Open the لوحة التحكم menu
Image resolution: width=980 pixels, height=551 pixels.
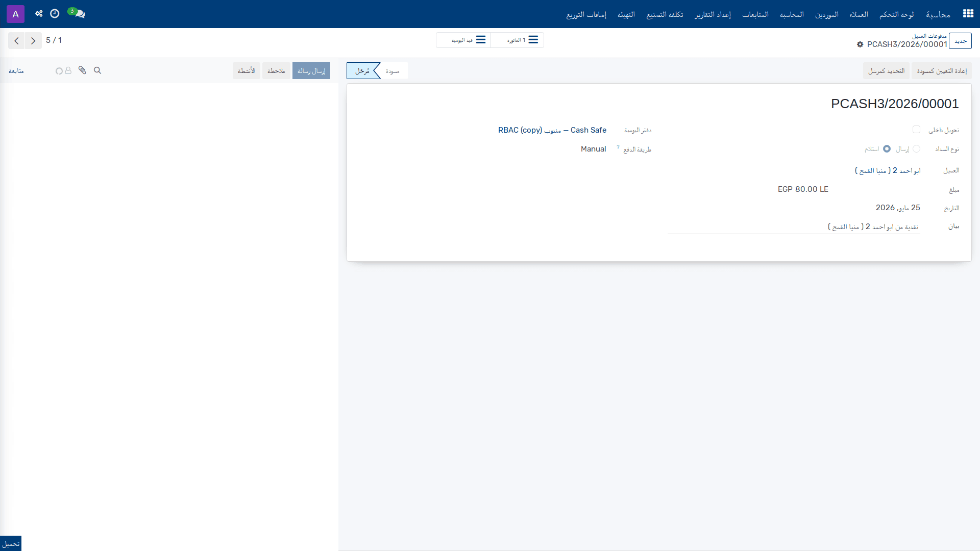click(x=897, y=14)
